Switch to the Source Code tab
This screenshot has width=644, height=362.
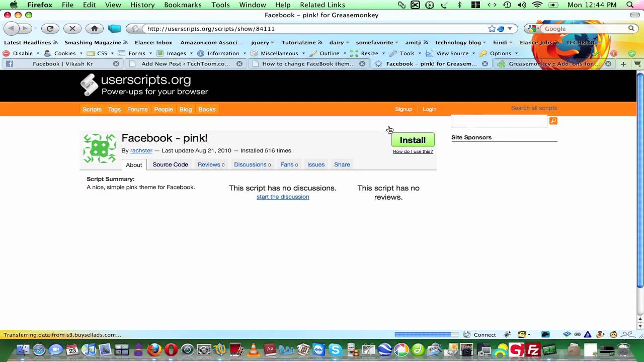pos(170,164)
